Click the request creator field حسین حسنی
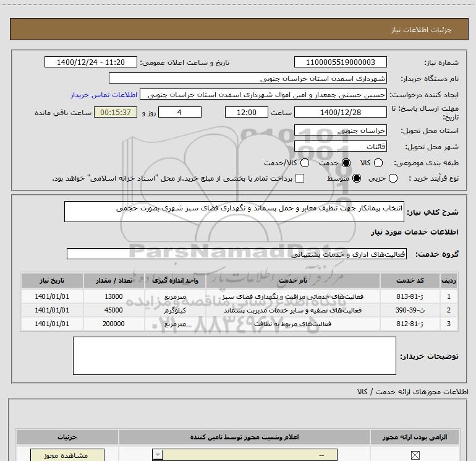 (263, 95)
